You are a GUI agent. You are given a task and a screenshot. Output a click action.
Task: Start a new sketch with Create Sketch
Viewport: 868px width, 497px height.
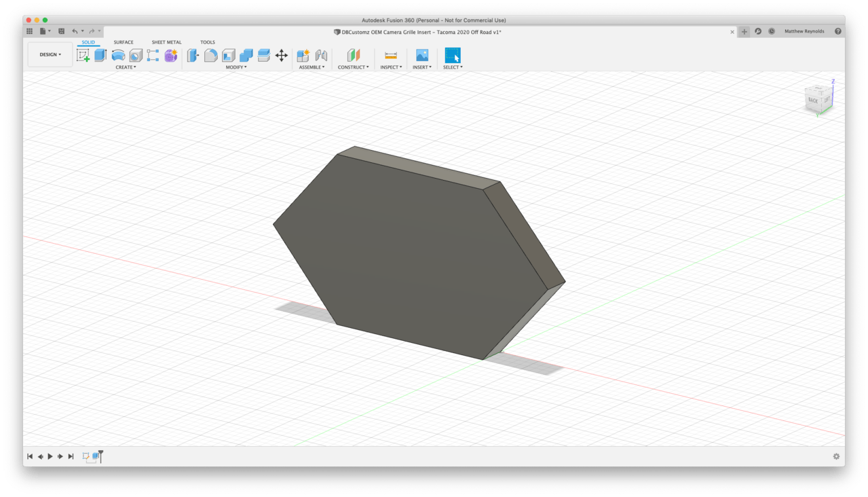83,55
